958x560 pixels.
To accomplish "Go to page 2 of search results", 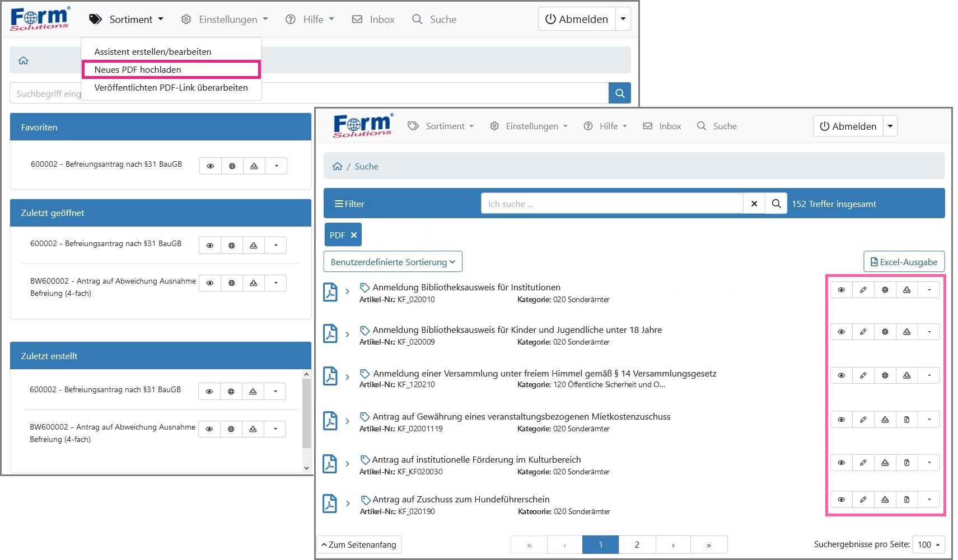I will click(637, 544).
